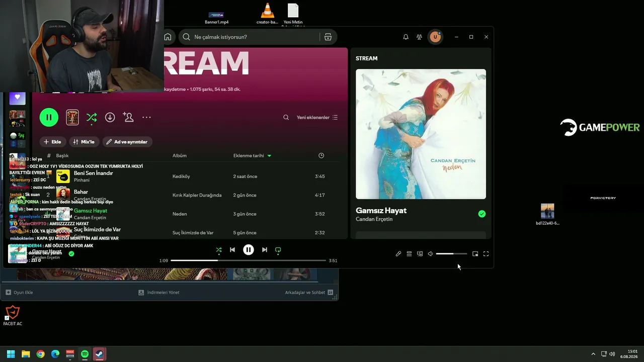The width and height of the screenshot is (644, 362).
Task: Open Gamsız Hayat title in Now Playing panel
Action: click(381, 210)
